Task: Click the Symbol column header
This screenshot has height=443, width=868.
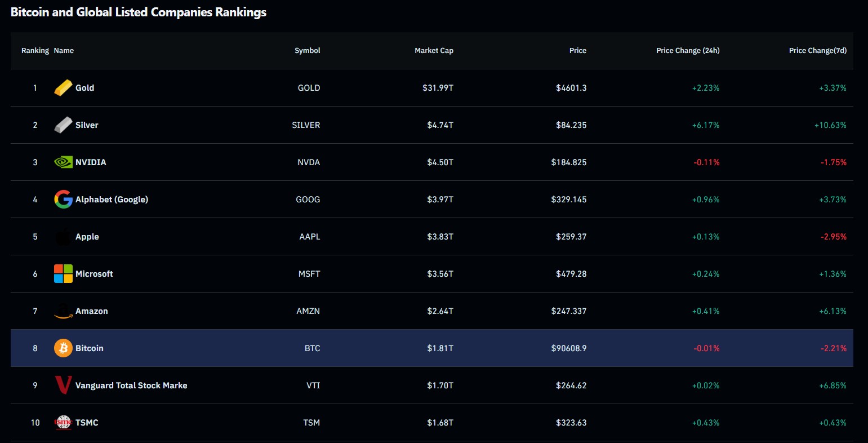Action: point(307,51)
